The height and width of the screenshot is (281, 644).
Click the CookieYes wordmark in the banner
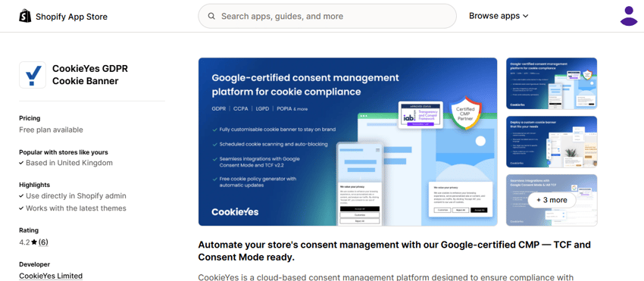point(235,211)
